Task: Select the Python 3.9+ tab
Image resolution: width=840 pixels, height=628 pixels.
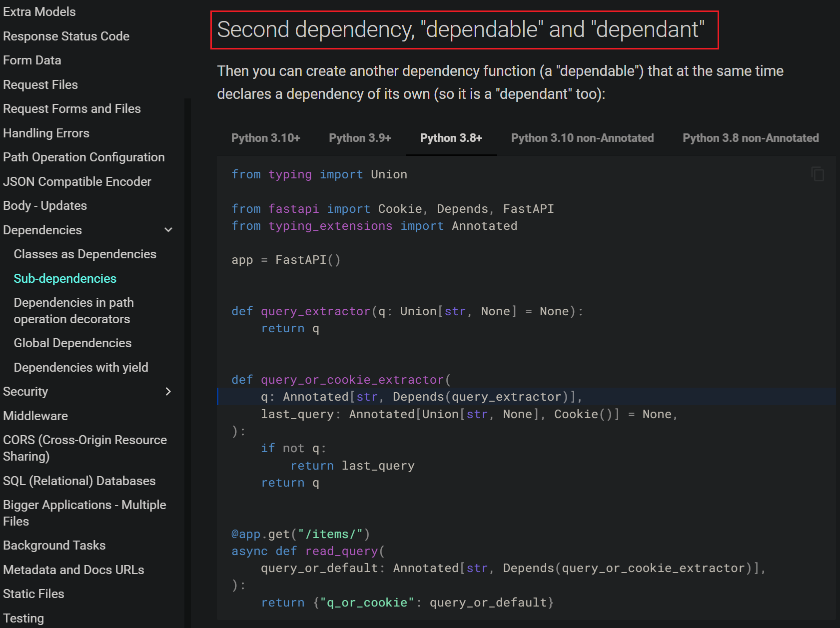Action: [x=360, y=138]
